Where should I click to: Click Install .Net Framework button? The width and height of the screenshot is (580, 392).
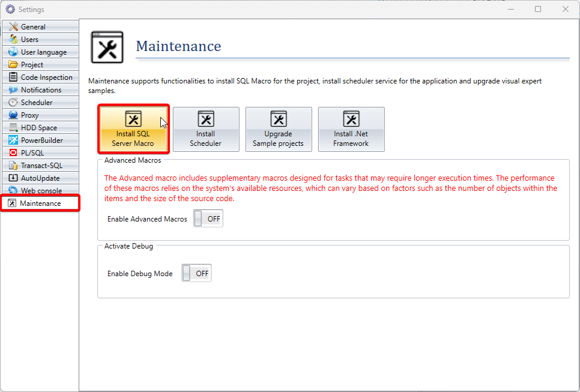tap(351, 129)
